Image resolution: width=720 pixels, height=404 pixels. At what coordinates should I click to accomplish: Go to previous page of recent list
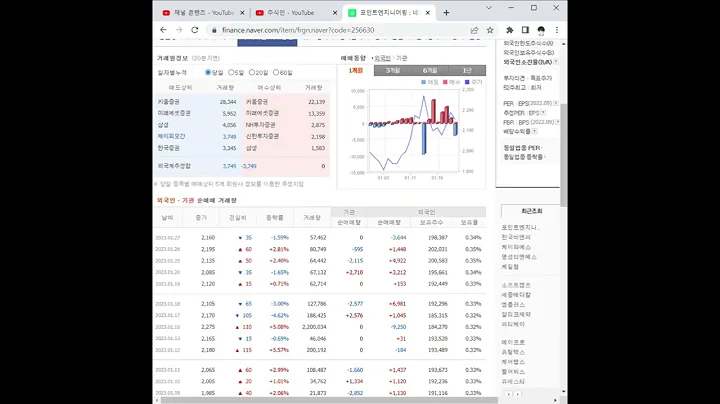508,394
